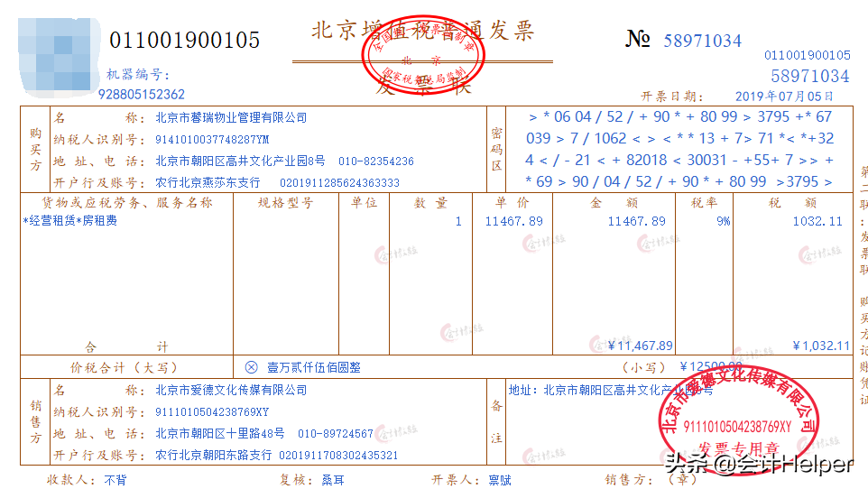Click seller address 北京市朝阳区十里路48号
Viewport: 868px width, 489px height.
(x=220, y=433)
